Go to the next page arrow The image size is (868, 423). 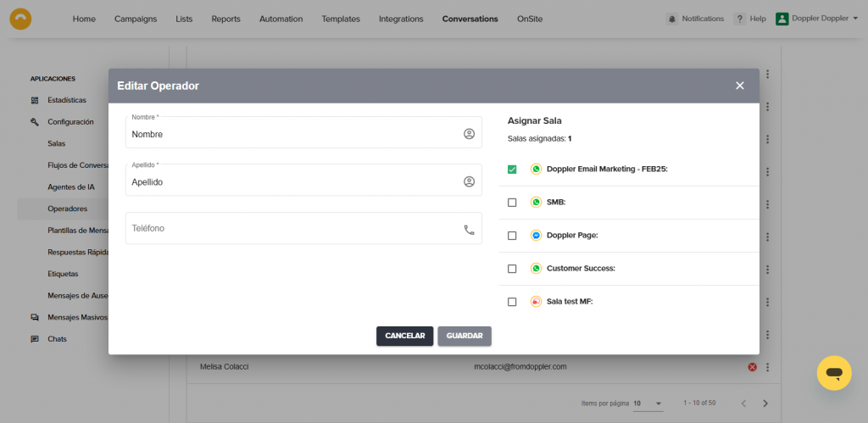pyautogui.click(x=765, y=403)
